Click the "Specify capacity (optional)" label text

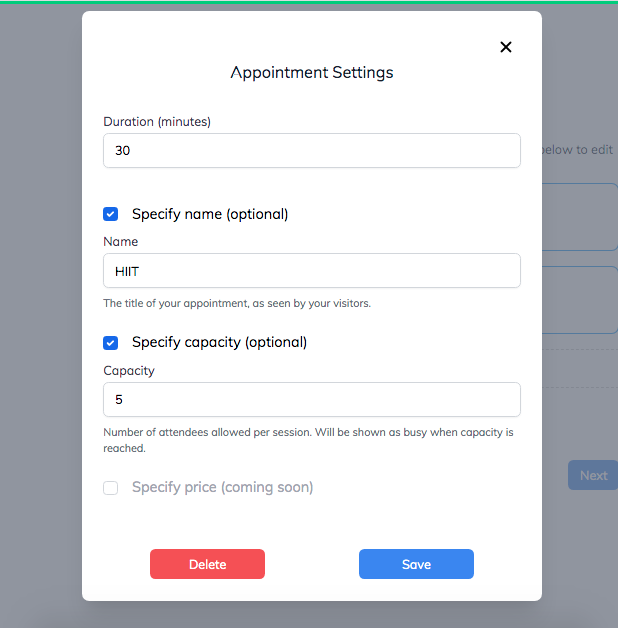pyautogui.click(x=219, y=342)
